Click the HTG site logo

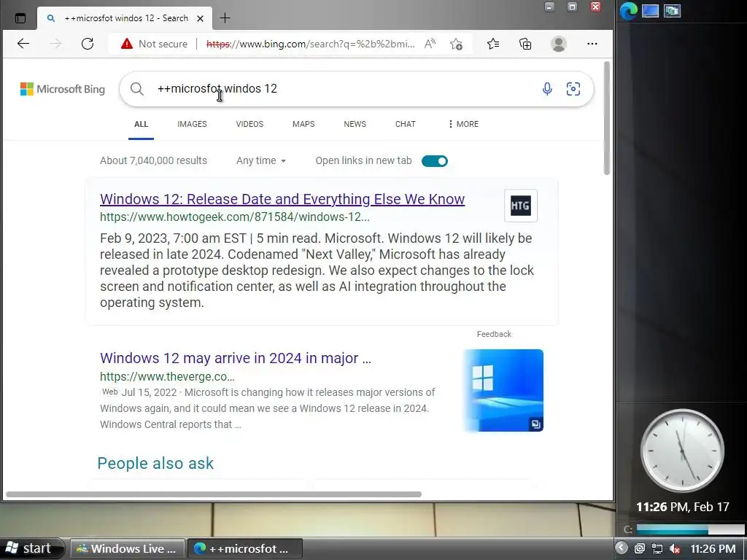click(521, 206)
